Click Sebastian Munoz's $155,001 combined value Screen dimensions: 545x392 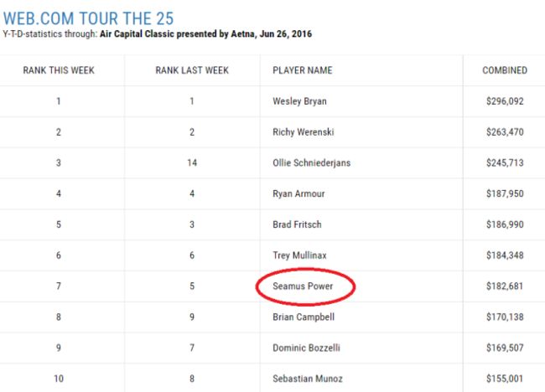(505, 379)
